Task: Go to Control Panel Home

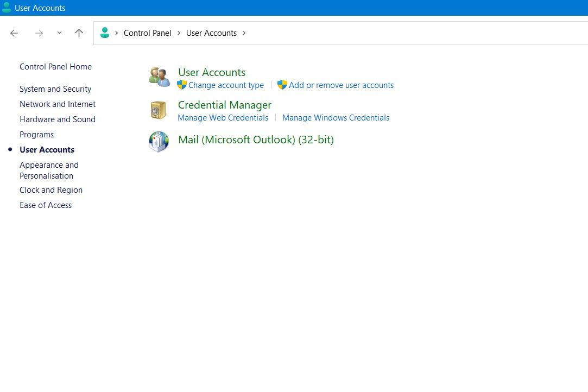Action: pos(55,67)
